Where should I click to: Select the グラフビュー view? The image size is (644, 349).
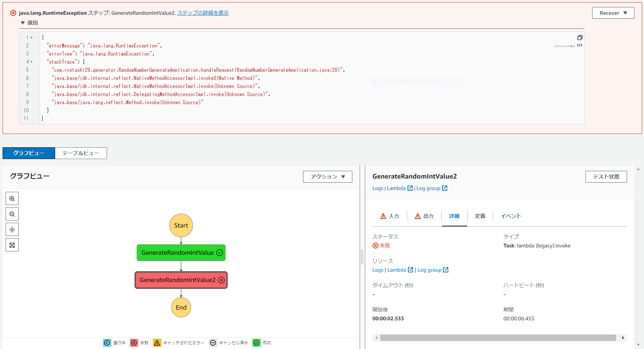pyautogui.click(x=29, y=153)
